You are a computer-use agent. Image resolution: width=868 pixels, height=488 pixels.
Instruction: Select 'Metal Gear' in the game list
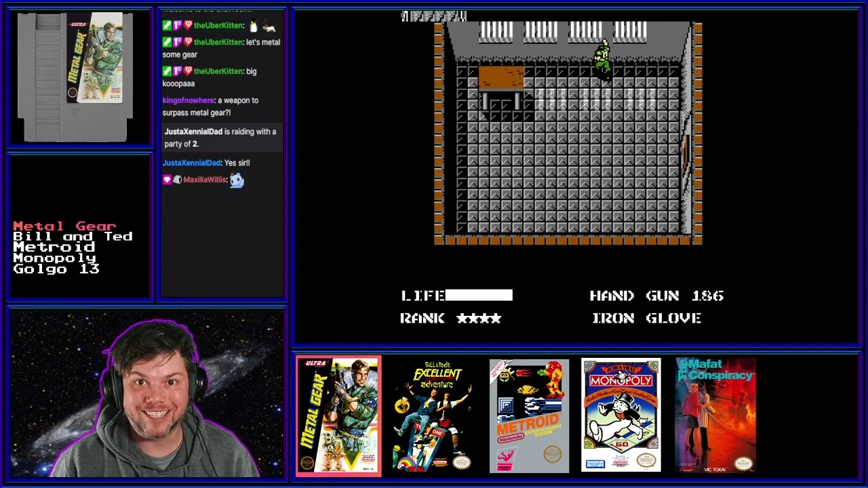[x=64, y=226]
